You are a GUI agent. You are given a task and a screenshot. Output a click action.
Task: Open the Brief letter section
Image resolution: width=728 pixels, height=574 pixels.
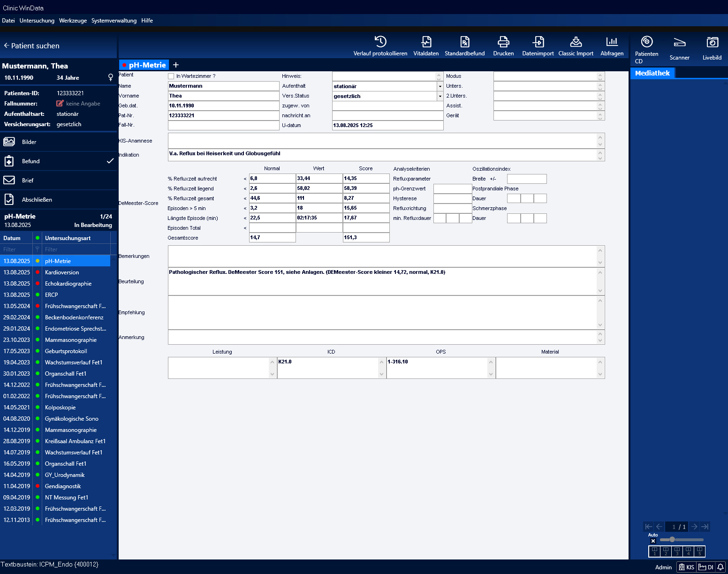(58, 180)
